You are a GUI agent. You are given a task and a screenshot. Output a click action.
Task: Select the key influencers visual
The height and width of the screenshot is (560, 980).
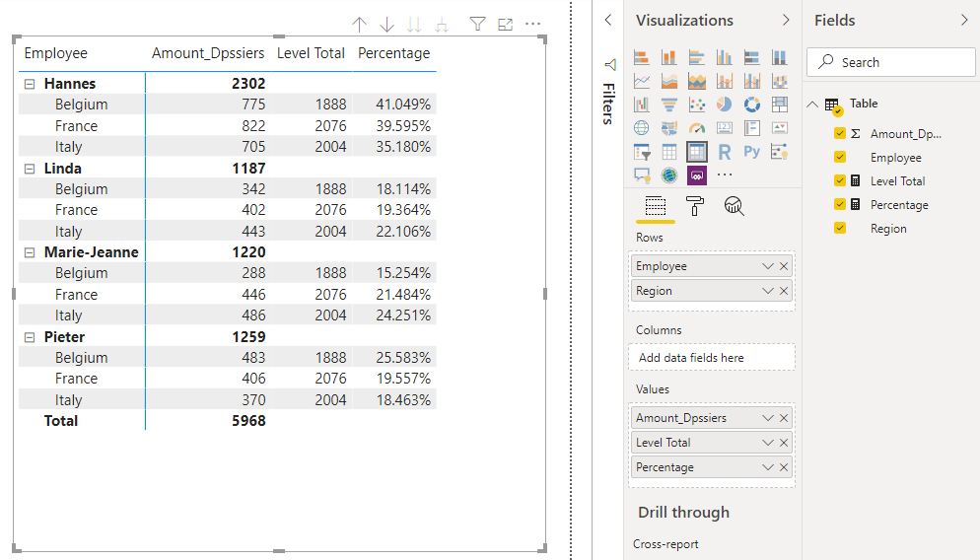coord(780,152)
